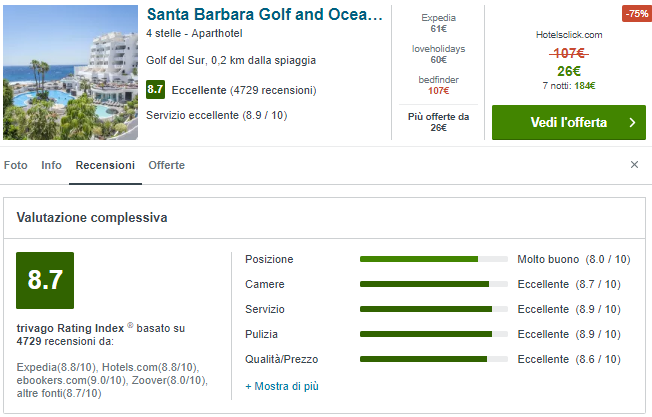This screenshot has width=652, height=417.
Task: Click the Vedi l'offerta green button
Action: (x=568, y=123)
